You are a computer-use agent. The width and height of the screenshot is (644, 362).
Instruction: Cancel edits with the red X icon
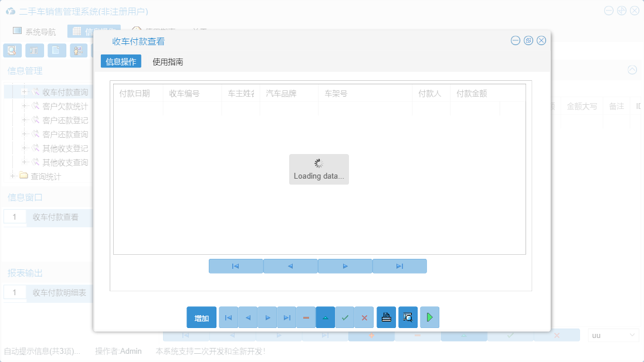[364, 317]
